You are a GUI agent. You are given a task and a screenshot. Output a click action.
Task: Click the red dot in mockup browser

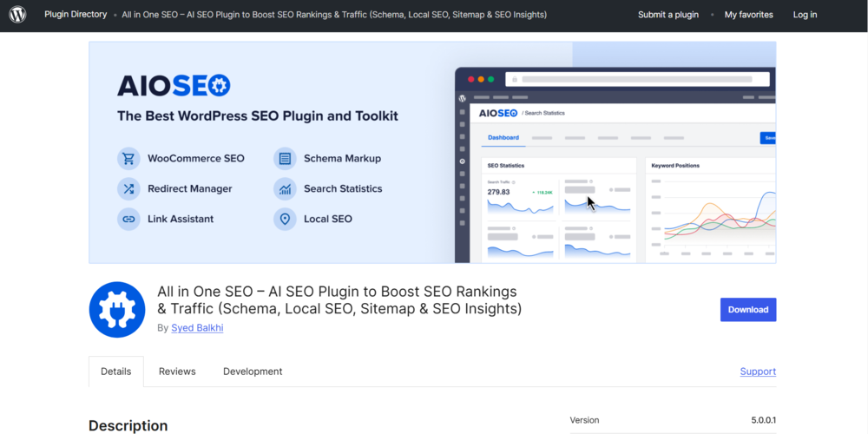(471, 79)
